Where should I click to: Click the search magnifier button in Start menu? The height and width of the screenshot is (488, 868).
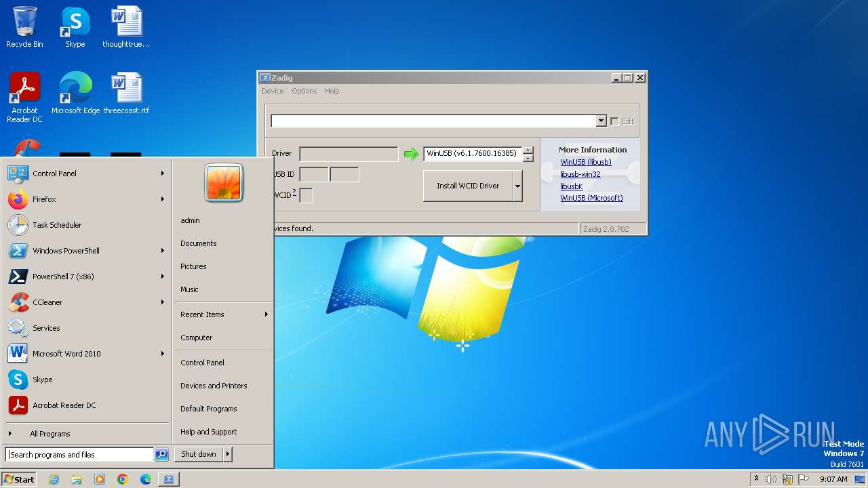161,455
